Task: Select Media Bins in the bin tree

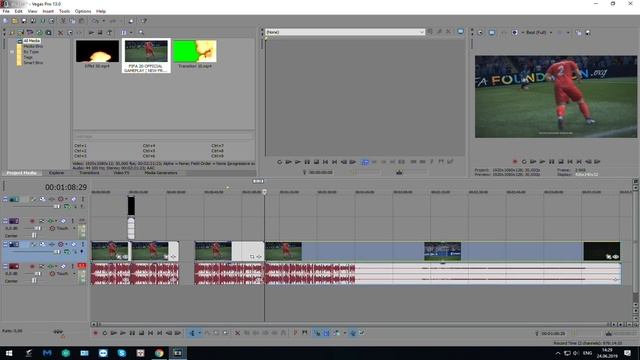Action: (x=33, y=47)
